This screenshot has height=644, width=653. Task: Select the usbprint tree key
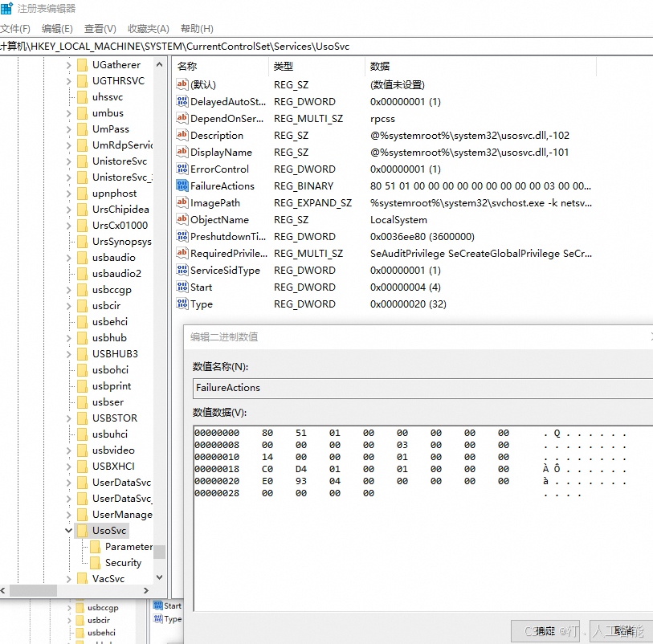[x=112, y=386]
